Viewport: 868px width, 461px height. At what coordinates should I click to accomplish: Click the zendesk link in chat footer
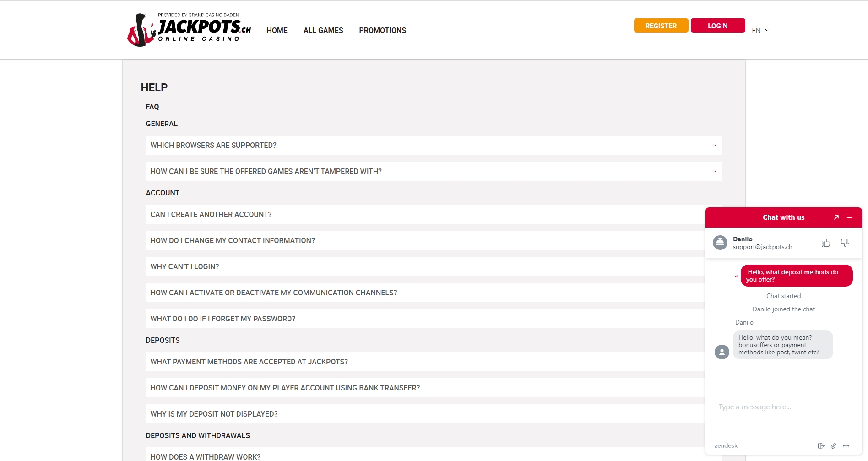point(726,445)
